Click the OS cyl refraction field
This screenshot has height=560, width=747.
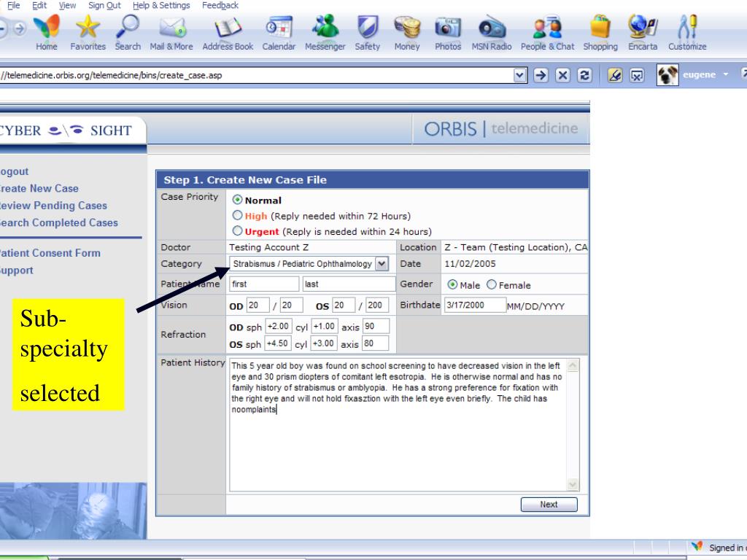pyautogui.click(x=324, y=343)
